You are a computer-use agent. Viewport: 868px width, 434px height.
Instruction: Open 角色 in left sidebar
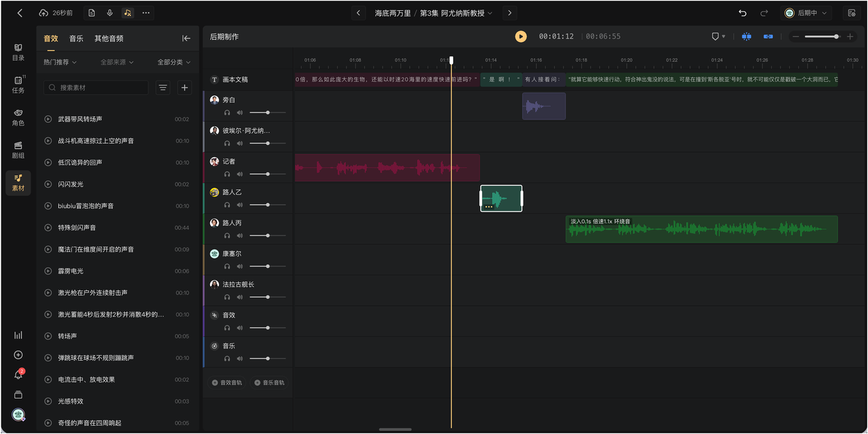18,117
